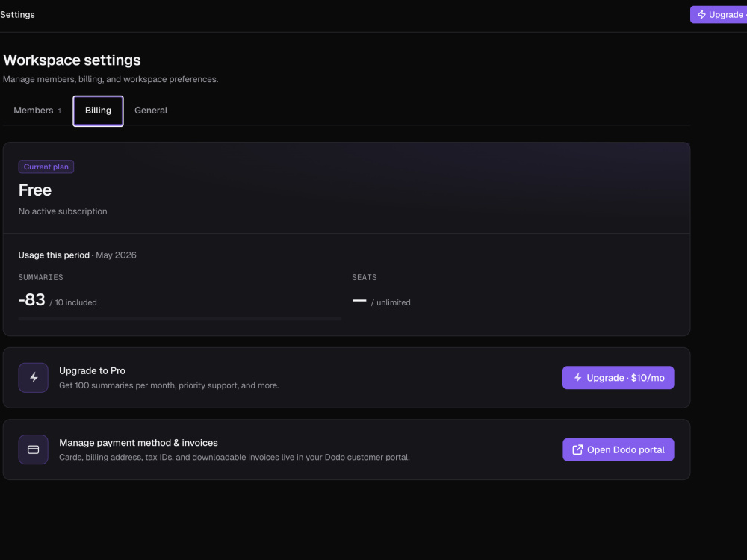Click the summaries usage progress bar

point(180,319)
